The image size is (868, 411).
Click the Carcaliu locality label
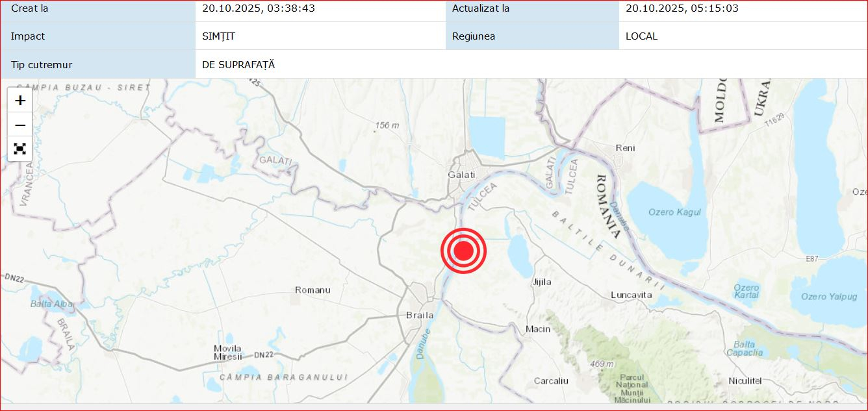click(551, 380)
